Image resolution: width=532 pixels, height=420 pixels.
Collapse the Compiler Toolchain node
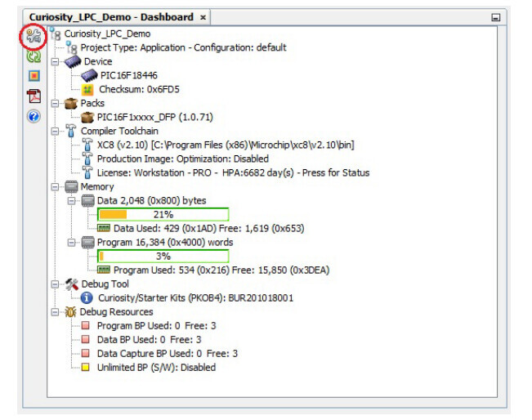pos(55,132)
